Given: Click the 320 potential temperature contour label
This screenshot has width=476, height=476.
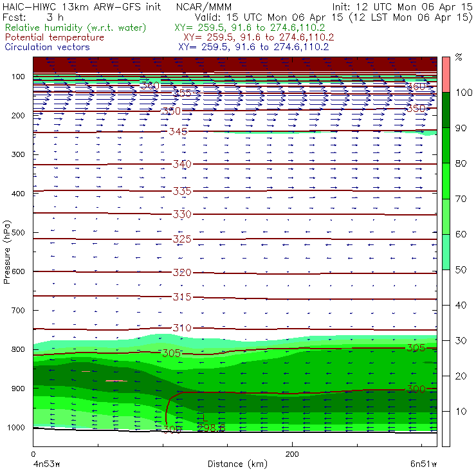Looking at the screenshot, I should click(182, 272).
